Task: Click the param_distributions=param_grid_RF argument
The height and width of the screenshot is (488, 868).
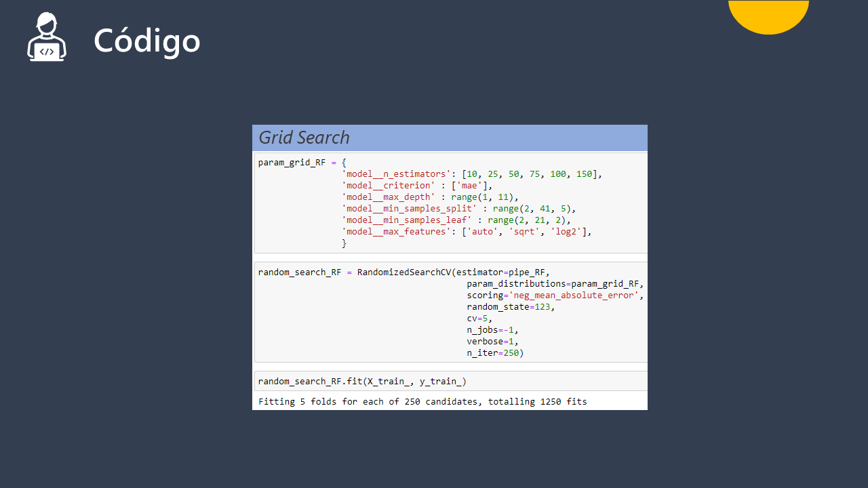Action: click(x=555, y=284)
